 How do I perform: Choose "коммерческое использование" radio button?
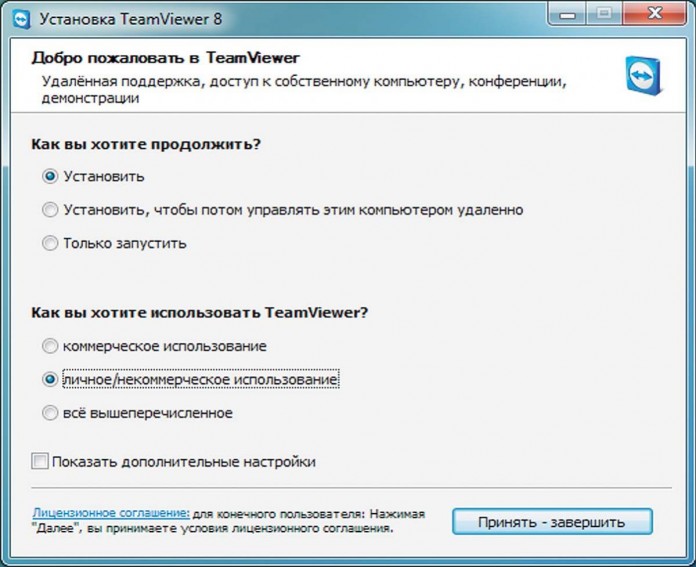(50, 346)
